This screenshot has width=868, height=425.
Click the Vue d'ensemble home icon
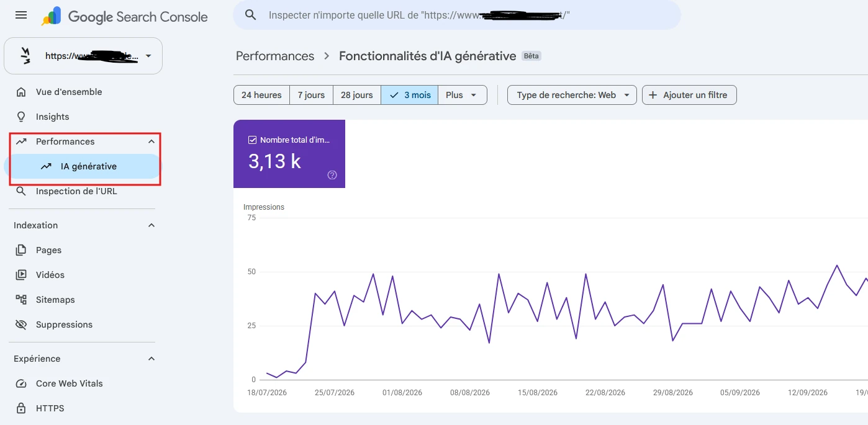pyautogui.click(x=21, y=92)
